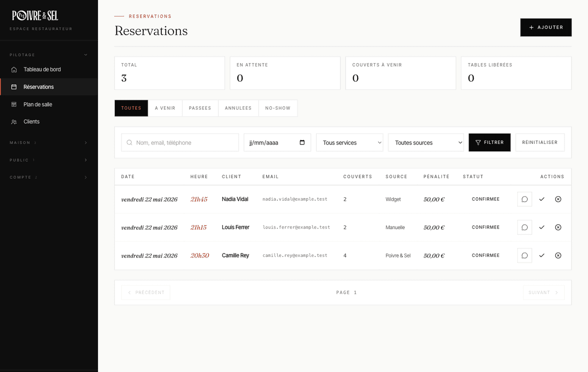Viewport: 588px width, 372px height.
Task: Open message icon for Nadia Vidal reservation
Action: click(525, 199)
